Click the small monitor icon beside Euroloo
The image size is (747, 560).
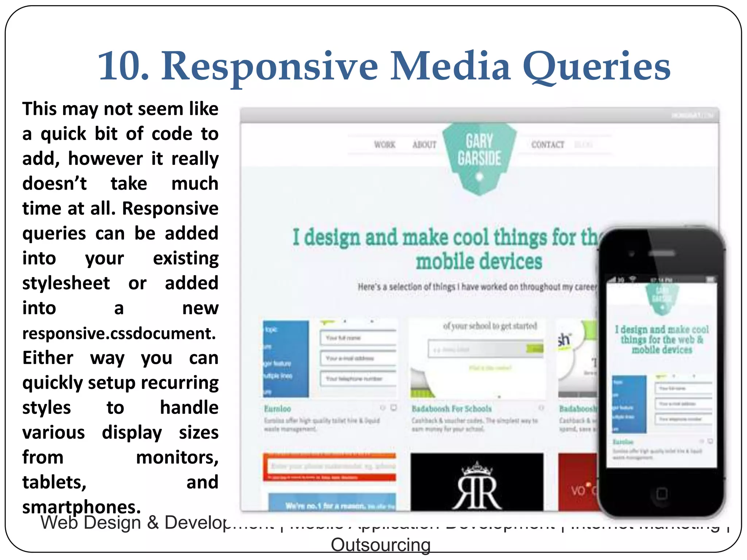(394, 408)
